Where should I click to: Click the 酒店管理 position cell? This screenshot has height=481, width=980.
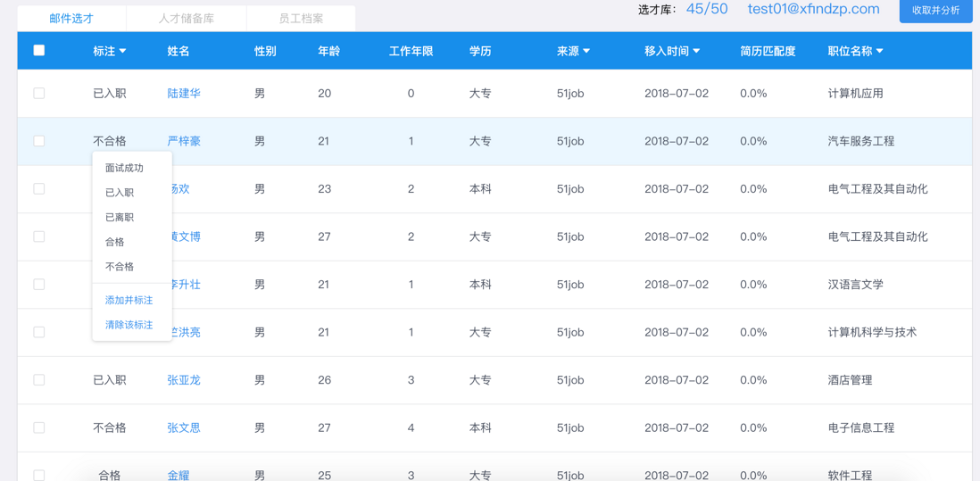pyautogui.click(x=850, y=380)
